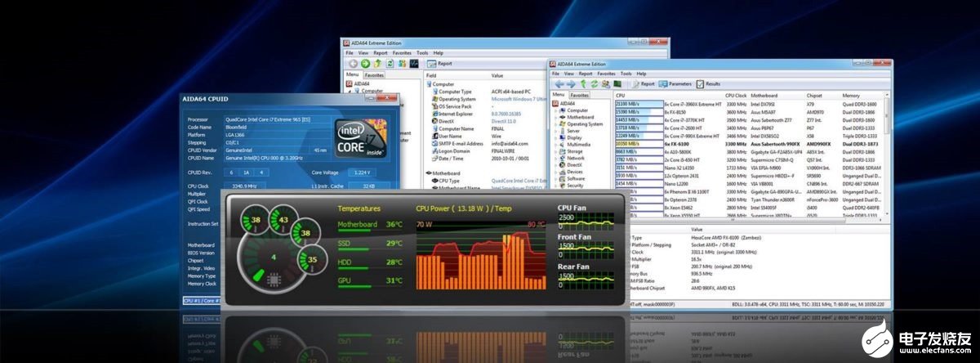Open Parameters in the benchmark toolbar
This screenshot has width=980, height=363.
(675, 83)
